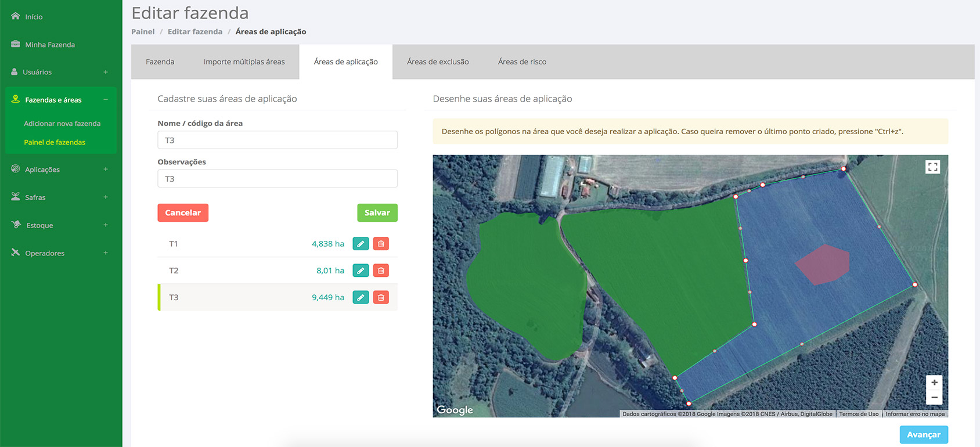Click the red Cancelar button
This screenshot has height=447, width=980.
point(183,212)
